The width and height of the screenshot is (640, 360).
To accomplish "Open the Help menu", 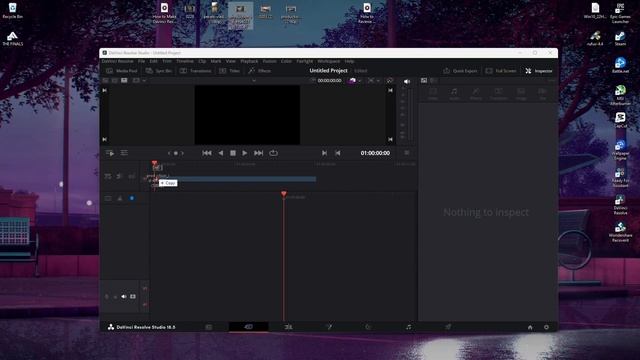I will point(349,61).
